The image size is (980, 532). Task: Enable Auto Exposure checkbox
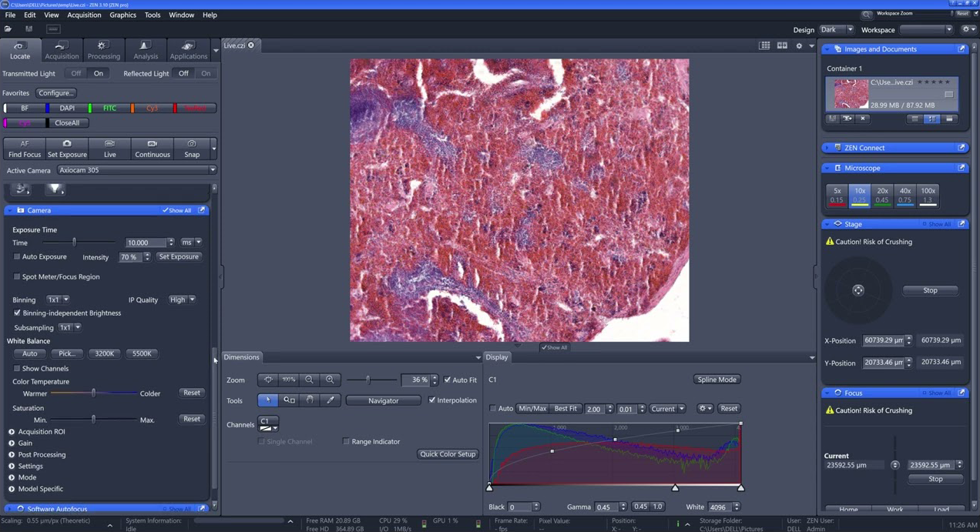tap(17, 257)
